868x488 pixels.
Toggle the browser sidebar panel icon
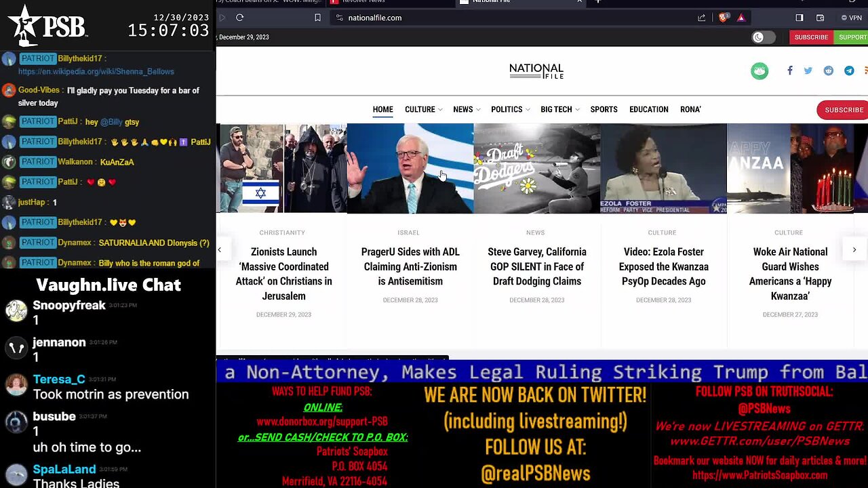click(x=800, y=18)
